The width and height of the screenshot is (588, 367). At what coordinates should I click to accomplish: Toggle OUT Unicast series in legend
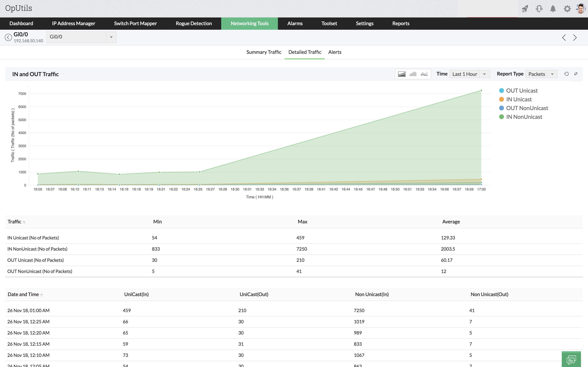pos(521,91)
